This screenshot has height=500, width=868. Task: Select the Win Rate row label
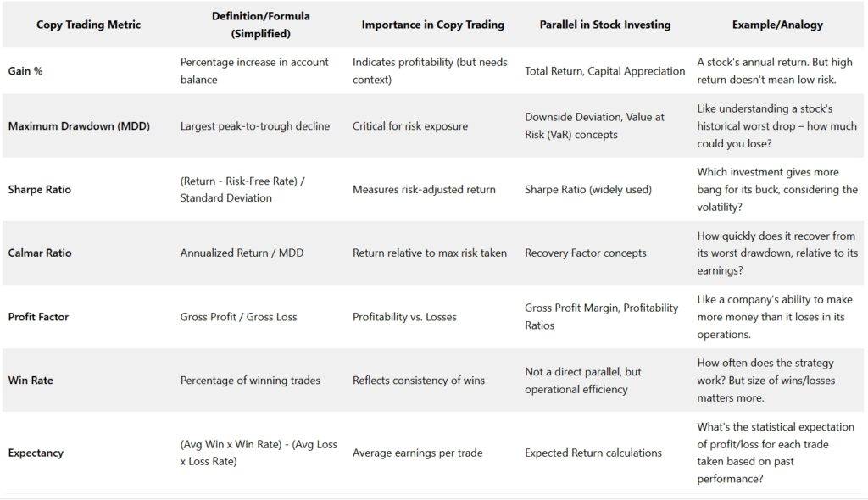click(31, 381)
